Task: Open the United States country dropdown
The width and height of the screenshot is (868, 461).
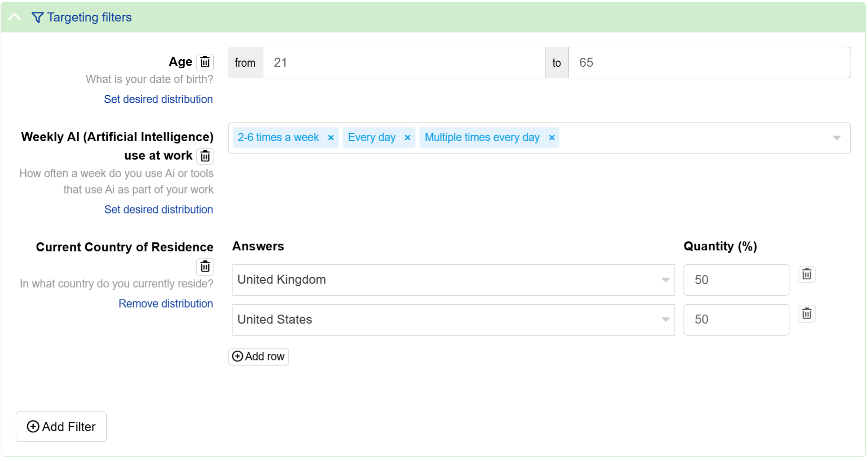Action: [x=453, y=319]
